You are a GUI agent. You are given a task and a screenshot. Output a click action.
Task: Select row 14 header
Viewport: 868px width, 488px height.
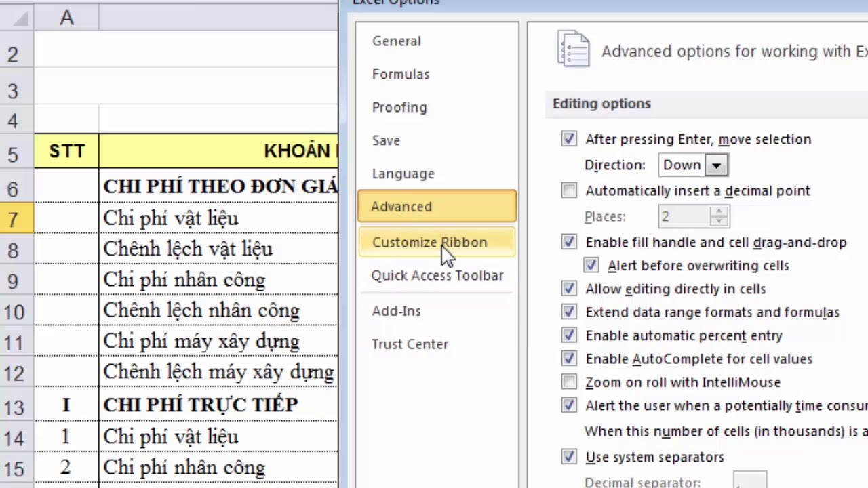click(17, 437)
